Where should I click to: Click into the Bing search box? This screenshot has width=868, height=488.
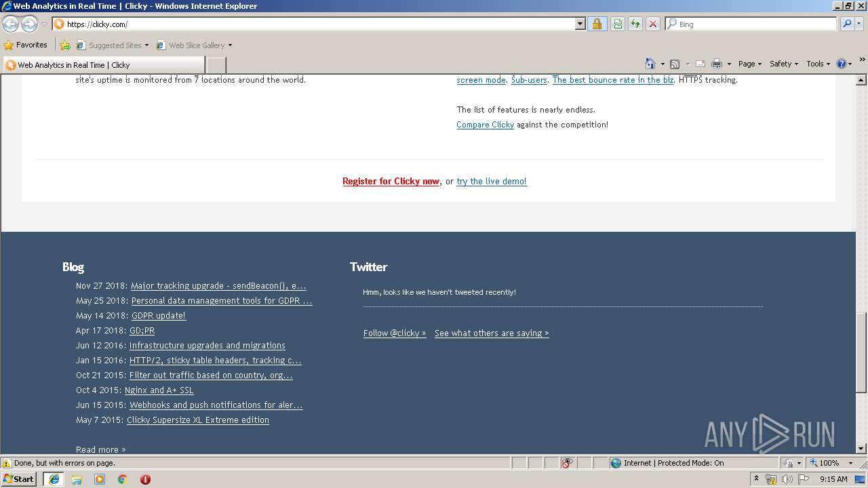pyautogui.click(x=751, y=24)
